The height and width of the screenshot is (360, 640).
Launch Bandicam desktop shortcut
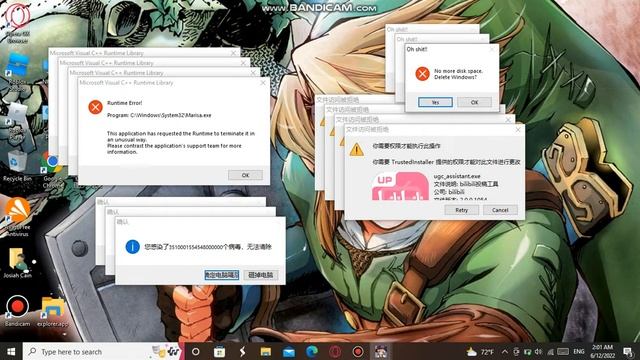pyautogui.click(x=17, y=311)
